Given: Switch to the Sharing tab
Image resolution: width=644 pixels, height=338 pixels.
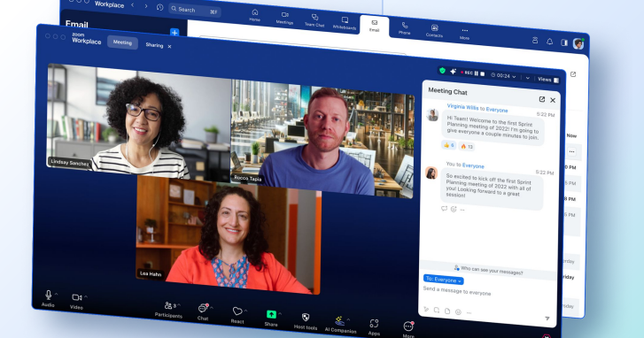Looking at the screenshot, I should coord(154,45).
